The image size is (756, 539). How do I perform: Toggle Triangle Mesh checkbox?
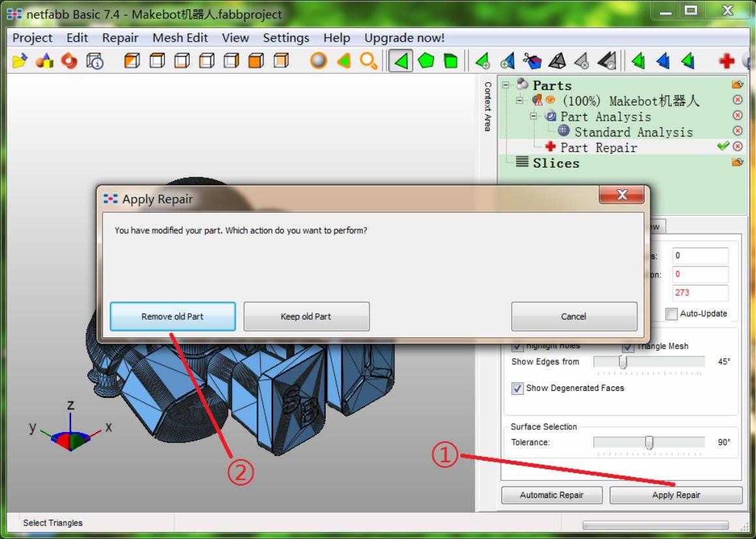(628, 346)
